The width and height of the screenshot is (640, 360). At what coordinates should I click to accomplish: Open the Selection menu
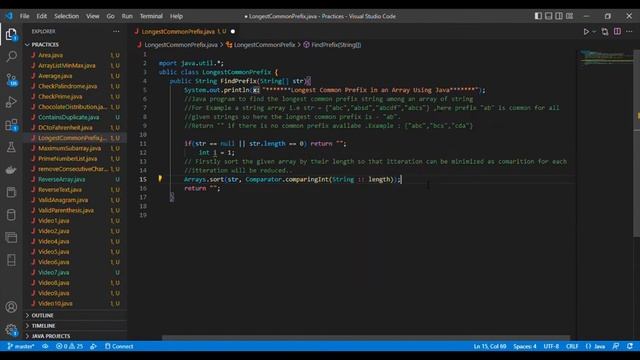click(x=67, y=16)
